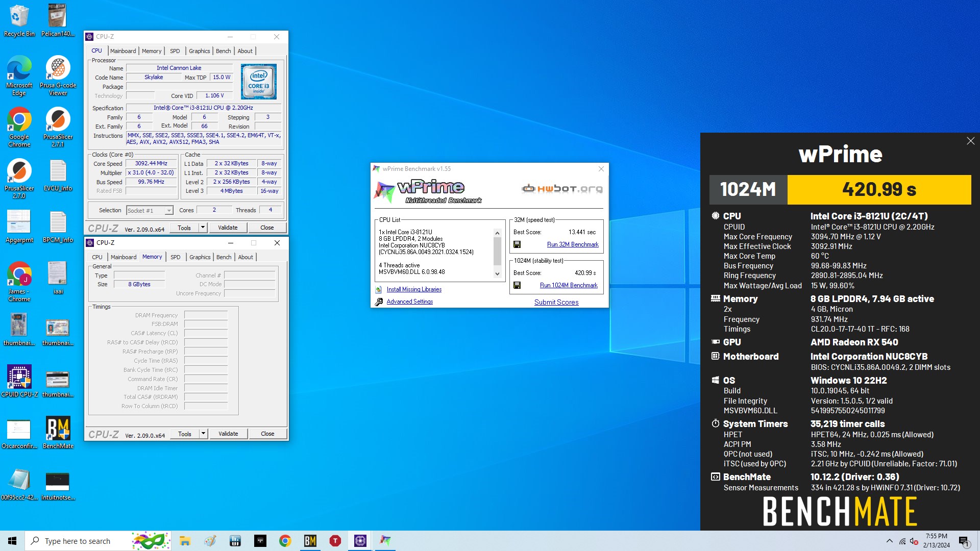
Task: Close the BenchMate wPrime result panel
Action: tap(970, 141)
